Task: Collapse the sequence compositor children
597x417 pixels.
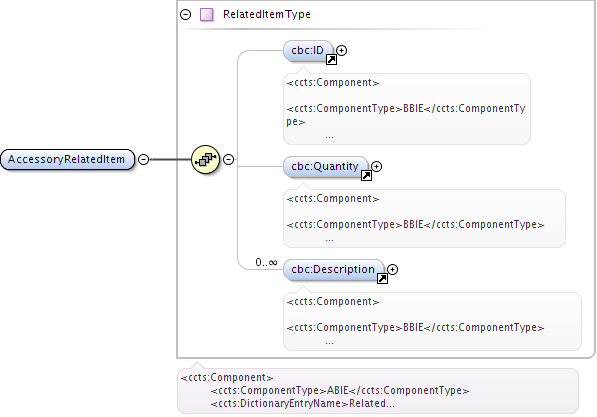Action: [228, 159]
